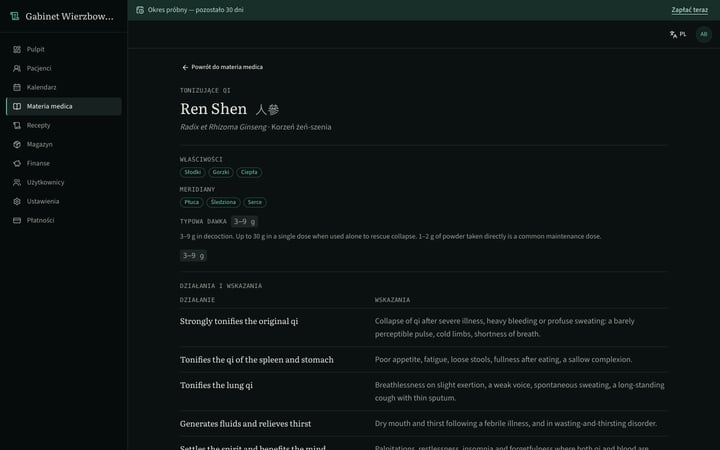Select the Śledziona meridian tag
The width and height of the screenshot is (720, 450).
pyautogui.click(x=223, y=202)
